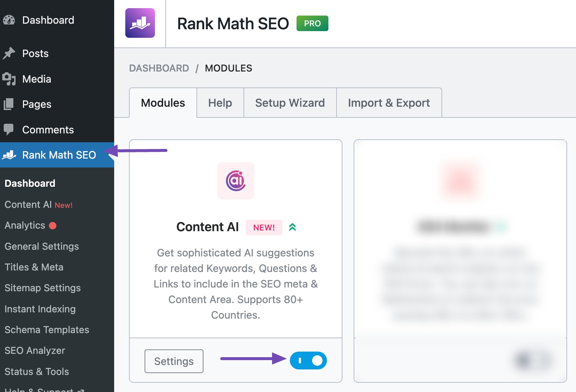Click the blurred module card on the right

point(460,259)
